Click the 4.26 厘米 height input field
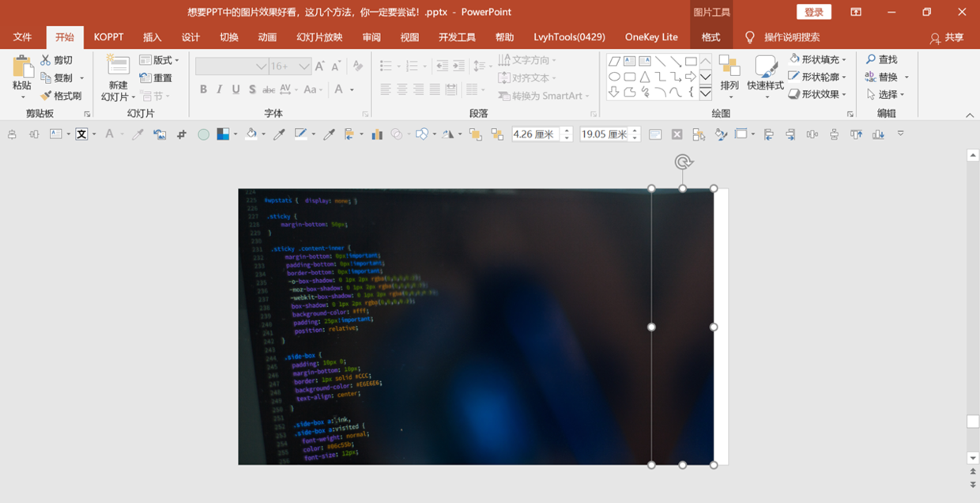This screenshot has height=503, width=980. (x=535, y=134)
